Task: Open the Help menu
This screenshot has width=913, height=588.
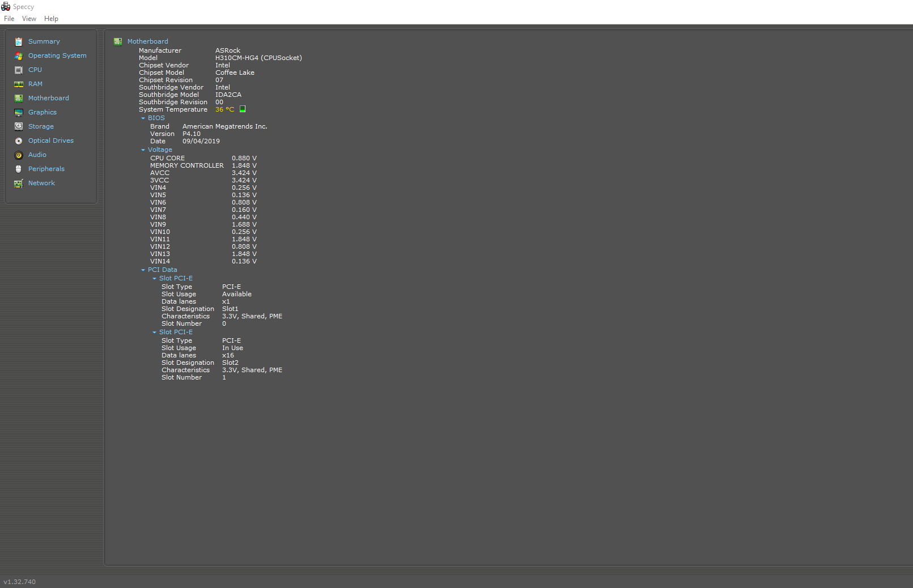Action: (x=51, y=19)
